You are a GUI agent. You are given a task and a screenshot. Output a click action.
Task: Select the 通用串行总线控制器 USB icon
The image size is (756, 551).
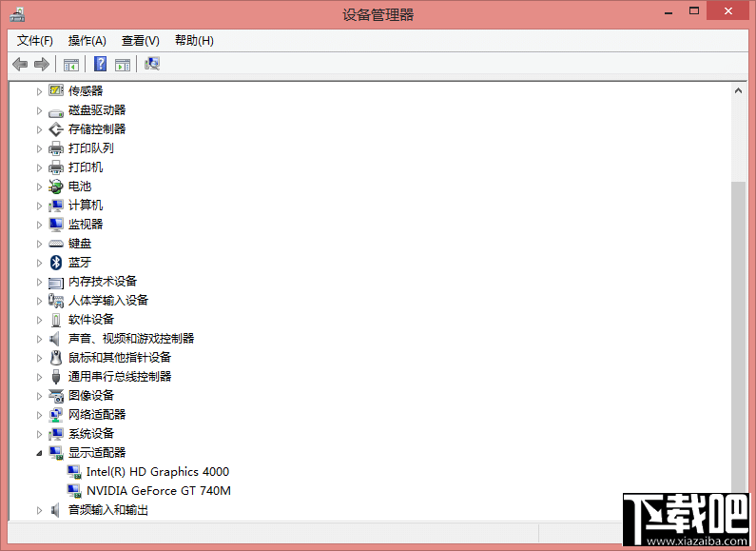[x=56, y=377]
